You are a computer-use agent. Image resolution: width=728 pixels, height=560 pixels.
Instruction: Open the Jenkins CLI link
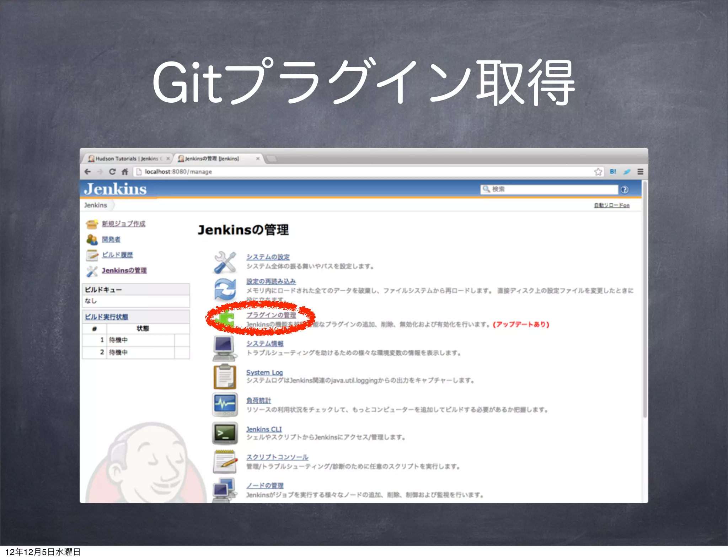264,429
